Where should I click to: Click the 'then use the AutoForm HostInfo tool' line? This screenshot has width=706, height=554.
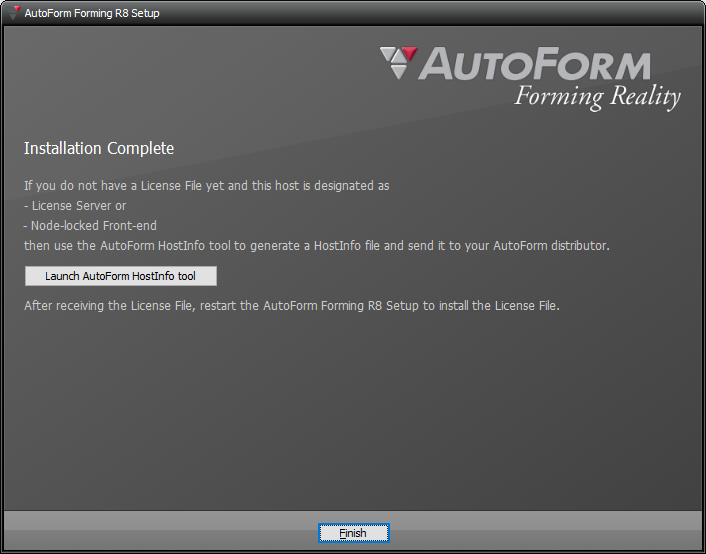(x=317, y=245)
